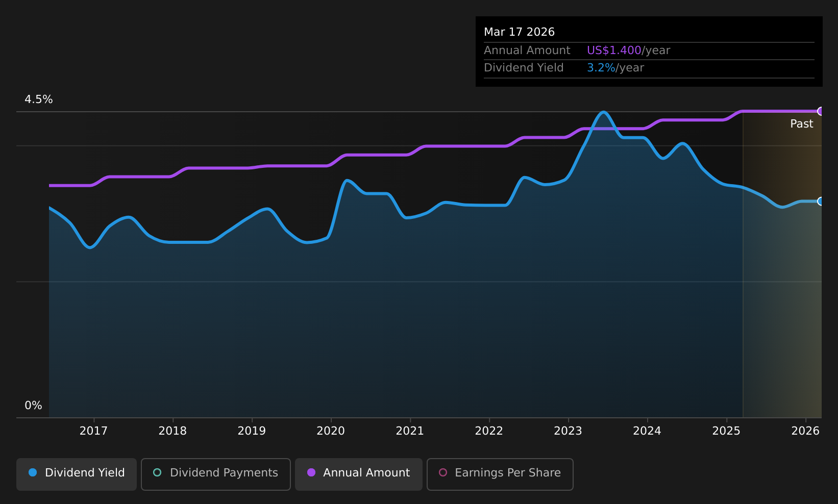The height and width of the screenshot is (504, 838).
Task: Click the US$1.400/year tooltip value
Action: pyautogui.click(x=628, y=51)
